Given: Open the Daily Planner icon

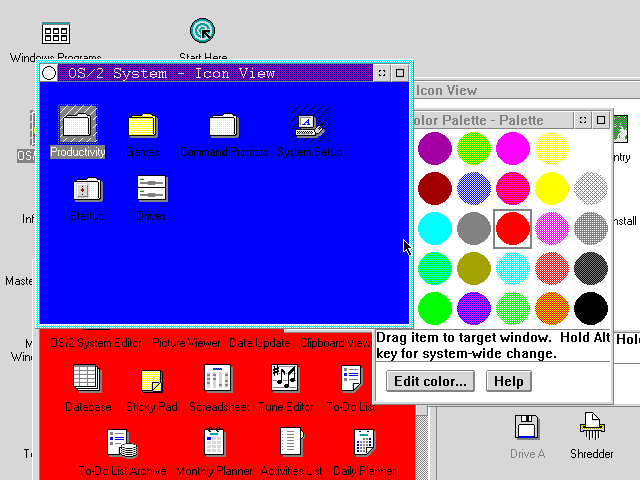Looking at the screenshot, I should [364, 442].
